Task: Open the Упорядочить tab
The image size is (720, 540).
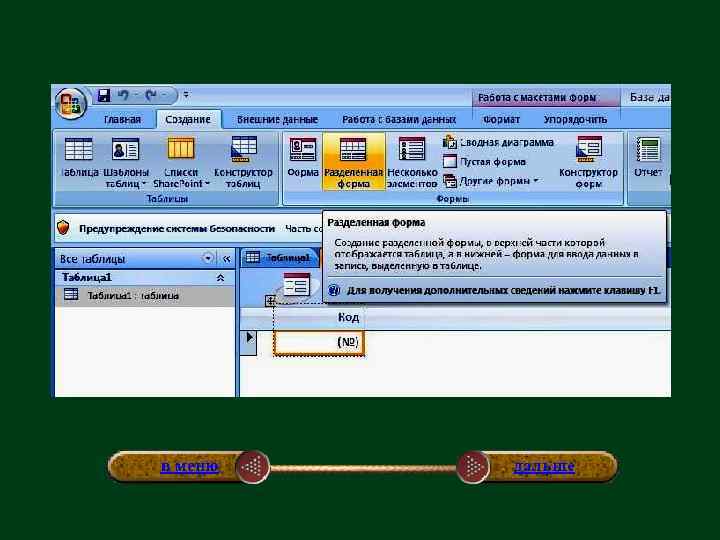Action: click(575, 120)
